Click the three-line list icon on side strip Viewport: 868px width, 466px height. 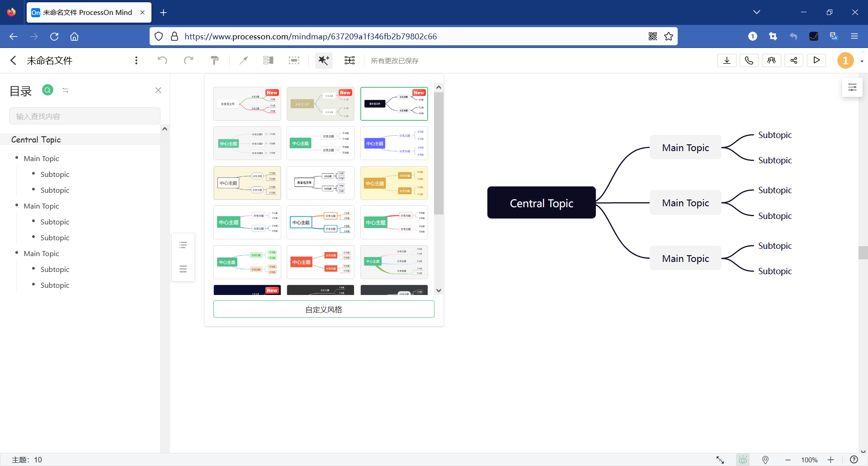[183, 269]
